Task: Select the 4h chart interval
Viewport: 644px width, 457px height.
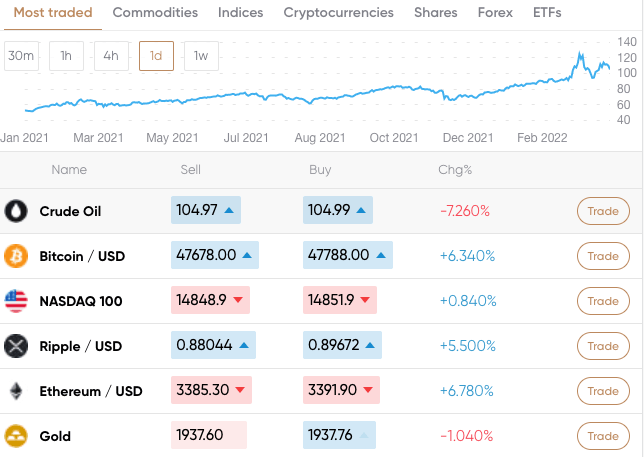Action: point(111,56)
